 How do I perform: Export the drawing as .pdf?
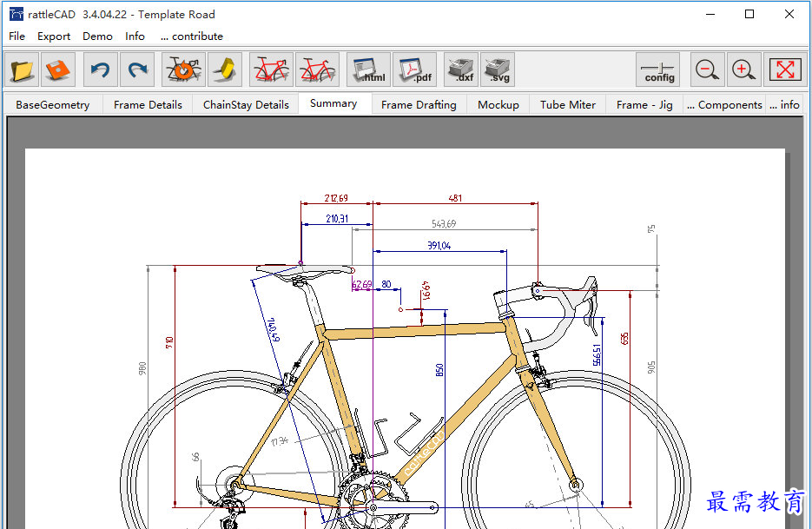click(x=415, y=69)
